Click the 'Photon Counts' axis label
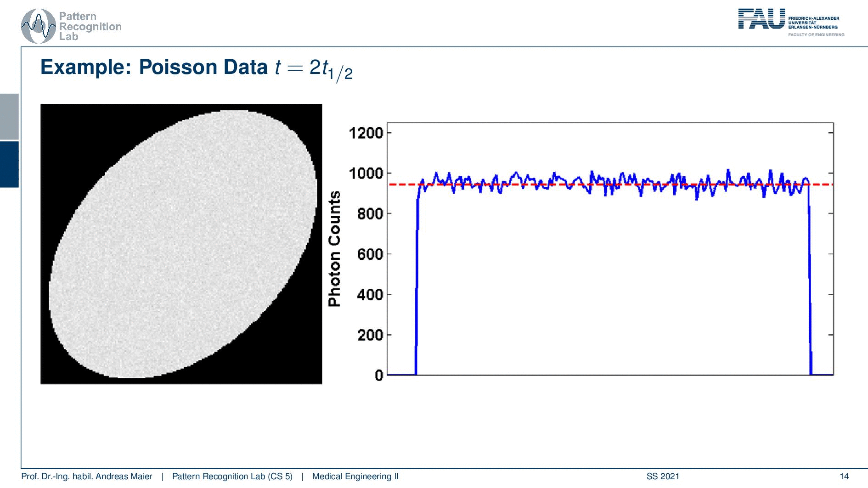Image resolution: width=868 pixels, height=488 pixels. (x=334, y=248)
